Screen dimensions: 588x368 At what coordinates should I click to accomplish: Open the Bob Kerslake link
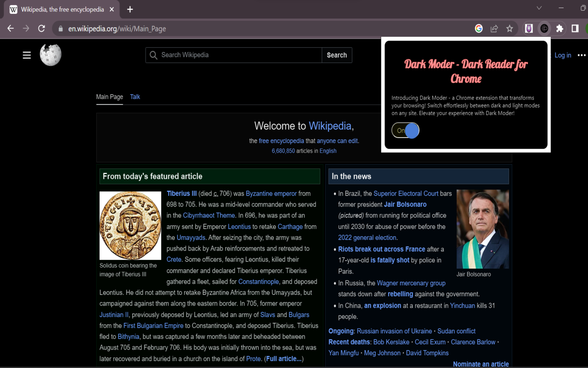(x=391, y=342)
